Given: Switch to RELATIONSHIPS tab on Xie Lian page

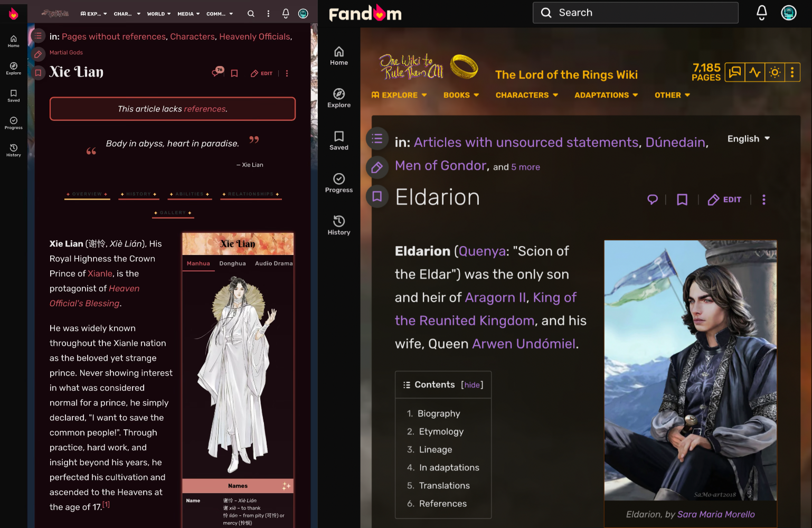Looking at the screenshot, I should (251, 194).
